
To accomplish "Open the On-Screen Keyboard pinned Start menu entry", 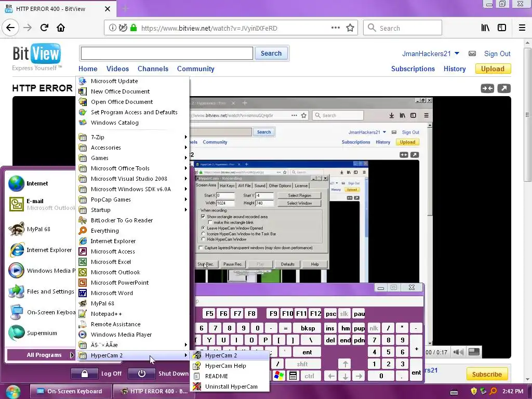I will pyautogui.click(x=41, y=312).
